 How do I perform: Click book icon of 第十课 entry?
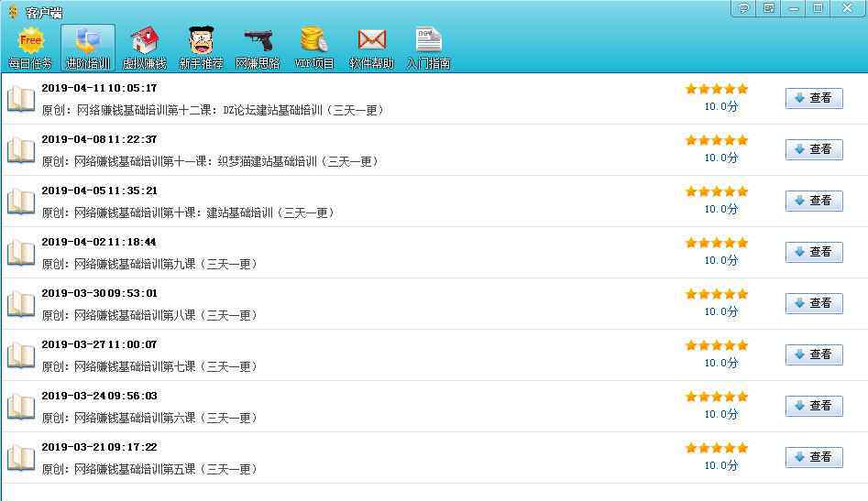tap(21, 201)
